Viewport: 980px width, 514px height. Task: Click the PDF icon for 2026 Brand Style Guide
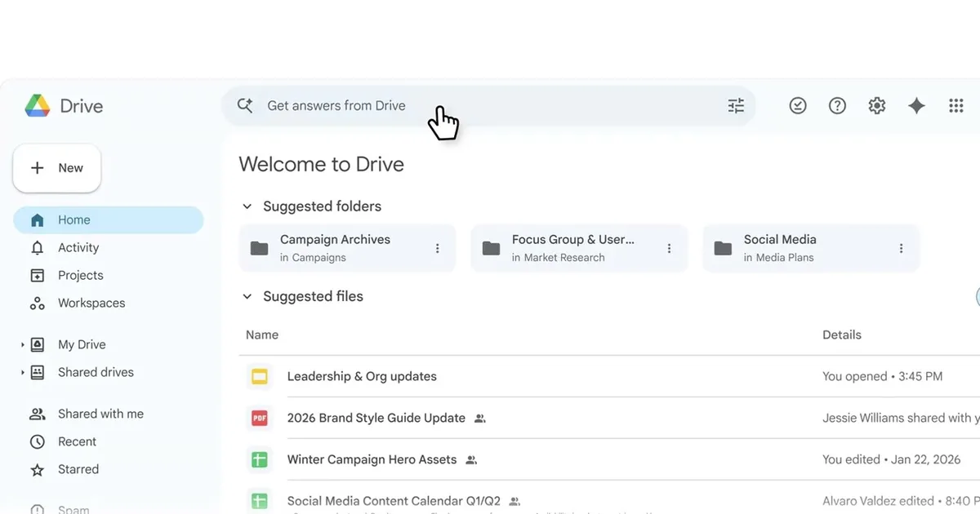(x=259, y=418)
